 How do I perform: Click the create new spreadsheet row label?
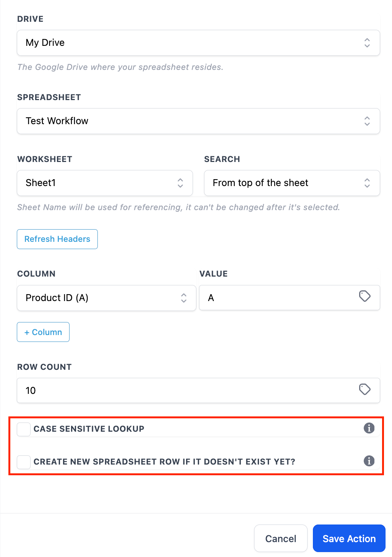coord(164,462)
